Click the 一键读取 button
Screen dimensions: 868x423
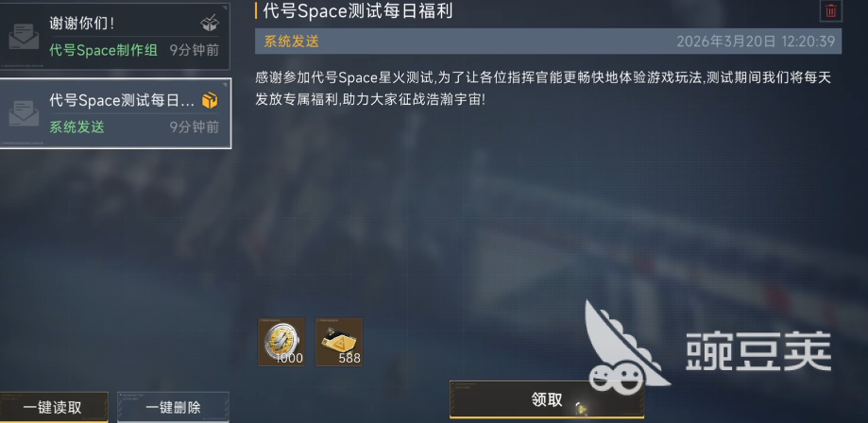[53, 408]
